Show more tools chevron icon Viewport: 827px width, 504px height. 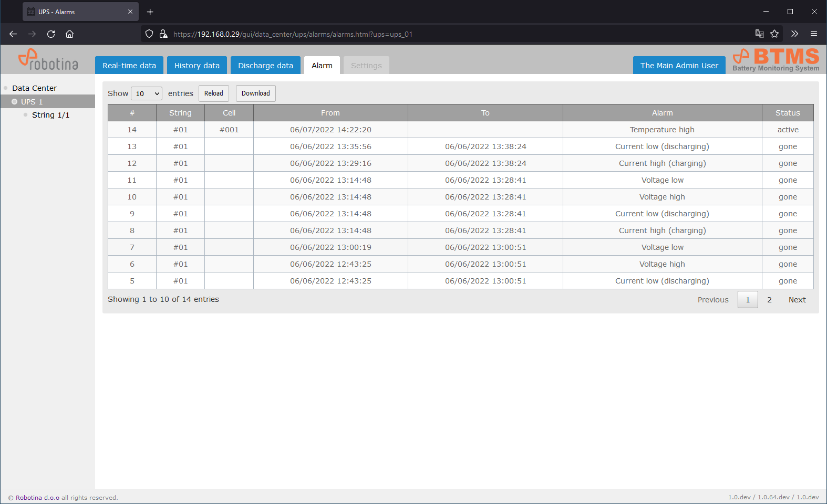(794, 34)
